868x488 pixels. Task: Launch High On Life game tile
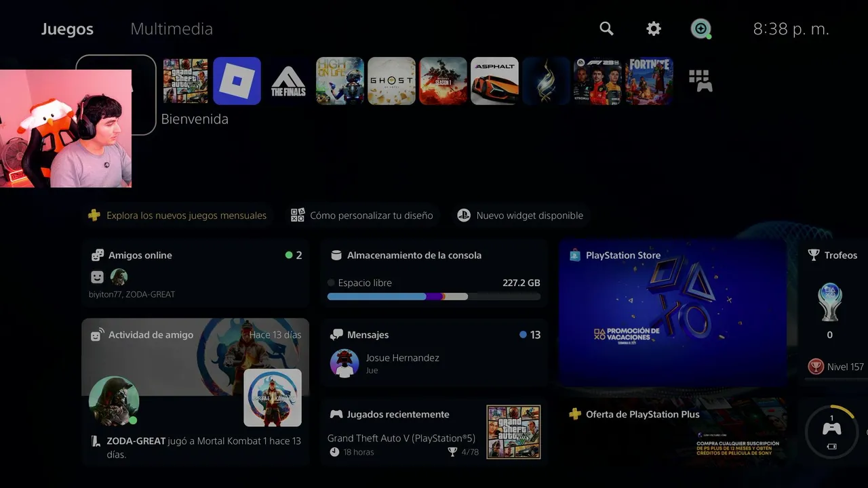tap(340, 81)
